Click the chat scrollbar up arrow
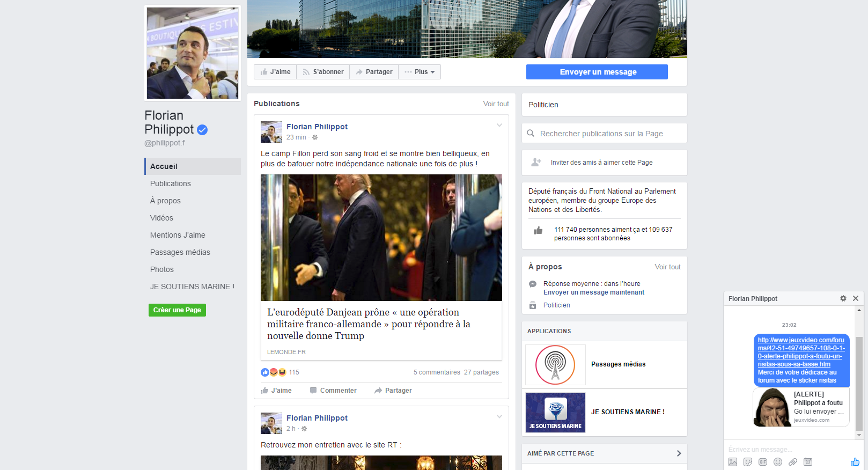Viewport: 868px width, 470px height. click(x=859, y=310)
